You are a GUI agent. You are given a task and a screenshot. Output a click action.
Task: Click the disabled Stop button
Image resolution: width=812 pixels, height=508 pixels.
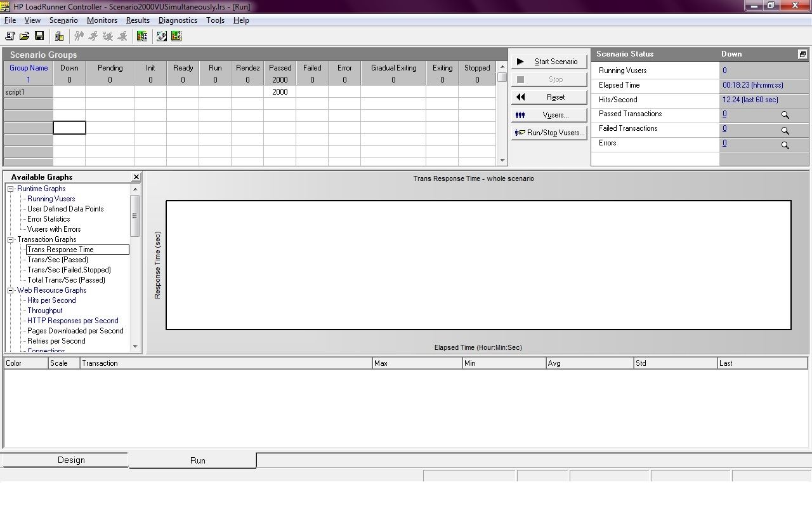pos(549,79)
